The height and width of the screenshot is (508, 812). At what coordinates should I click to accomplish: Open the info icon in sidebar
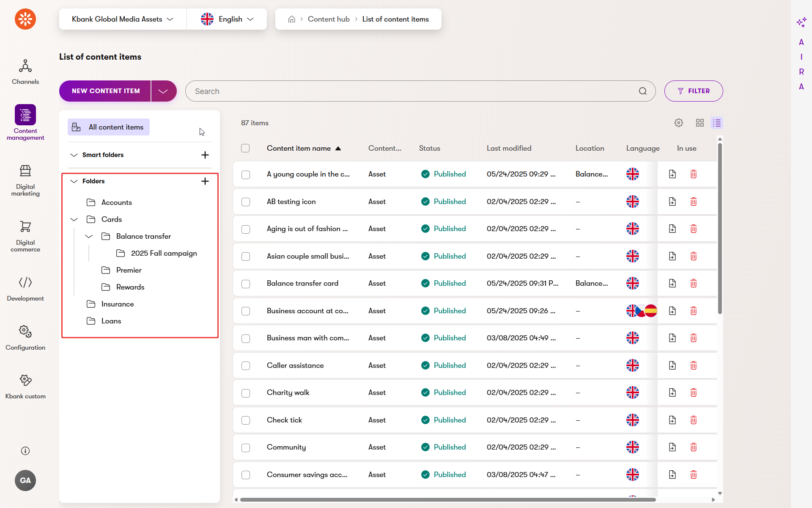(x=25, y=451)
